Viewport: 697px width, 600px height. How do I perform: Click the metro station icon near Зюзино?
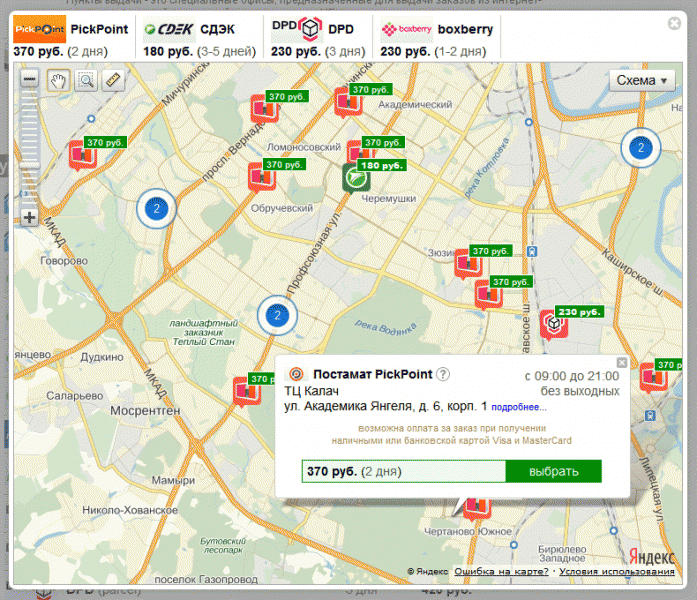point(532,252)
